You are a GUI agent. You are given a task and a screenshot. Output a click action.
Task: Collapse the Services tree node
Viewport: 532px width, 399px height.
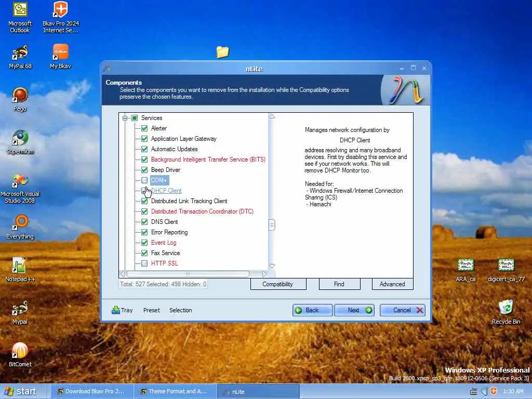coord(125,118)
